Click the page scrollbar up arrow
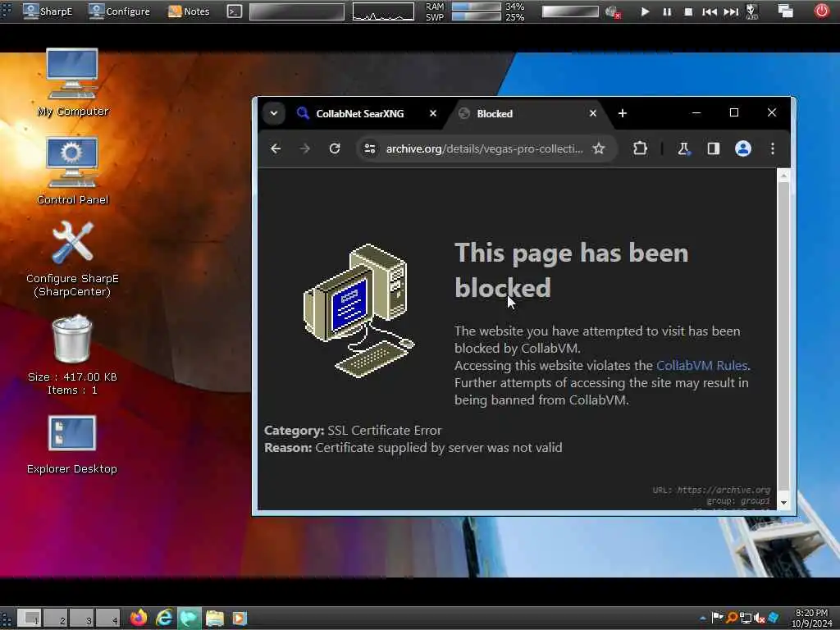This screenshot has width=840, height=630. click(783, 176)
